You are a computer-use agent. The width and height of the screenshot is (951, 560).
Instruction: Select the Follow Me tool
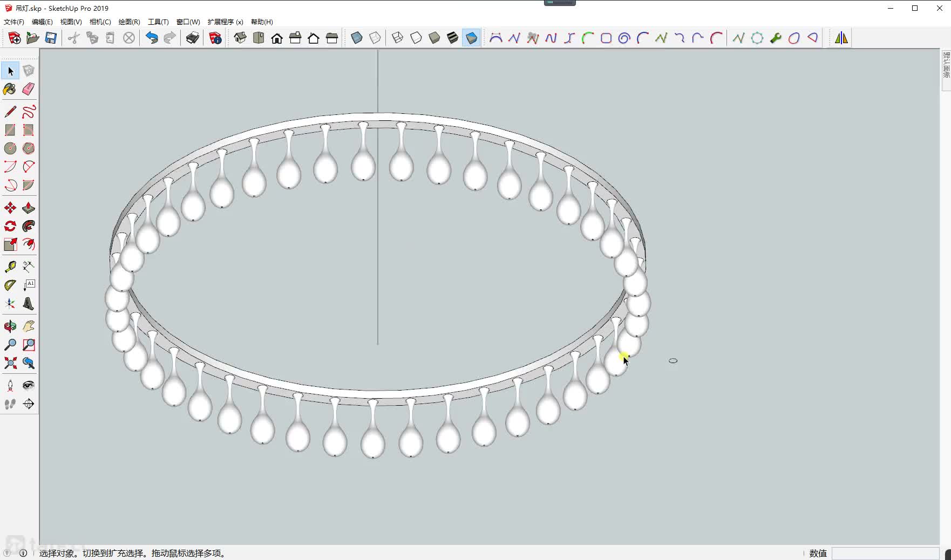coord(29,226)
